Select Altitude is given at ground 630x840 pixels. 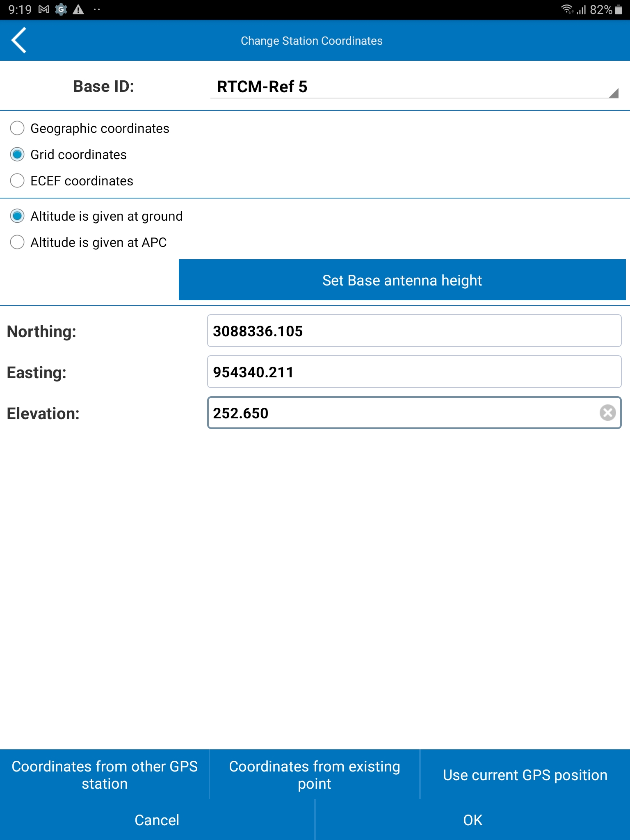(x=17, y=216)
